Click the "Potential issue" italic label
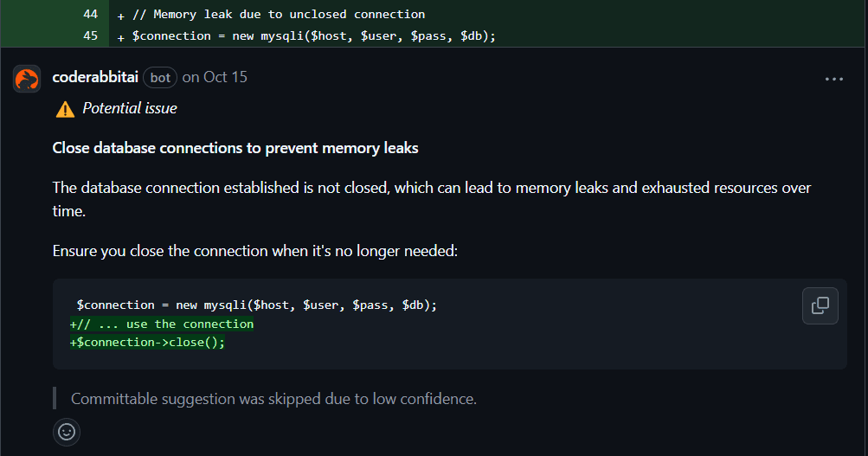Viewport: 868px width, 456px height. pyautogui.click(x=129, y=108)
